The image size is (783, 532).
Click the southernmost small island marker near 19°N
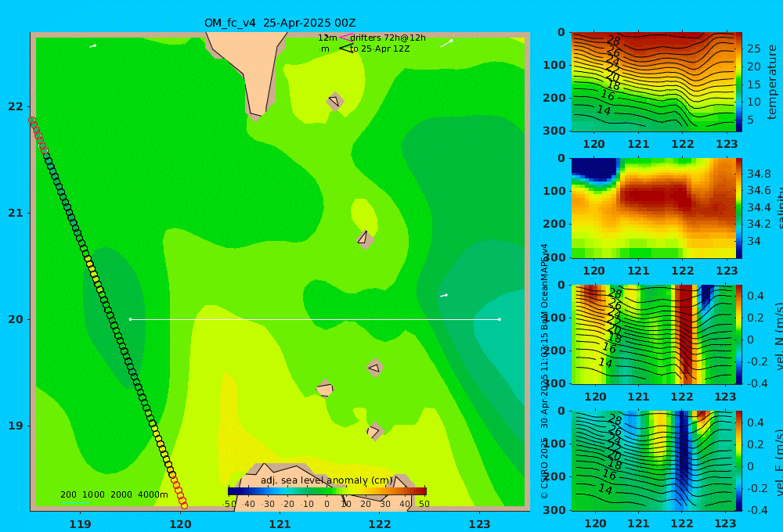(x=374, y=431)
